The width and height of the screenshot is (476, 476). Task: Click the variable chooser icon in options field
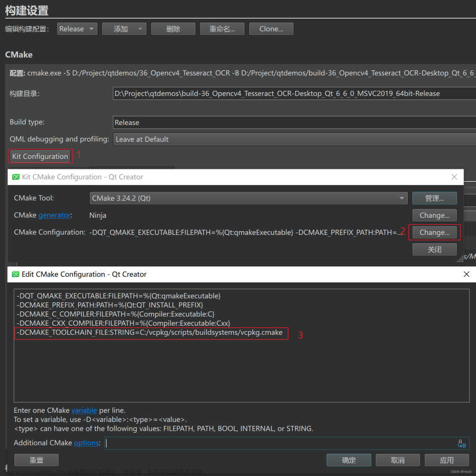click(x=461, y=444)
